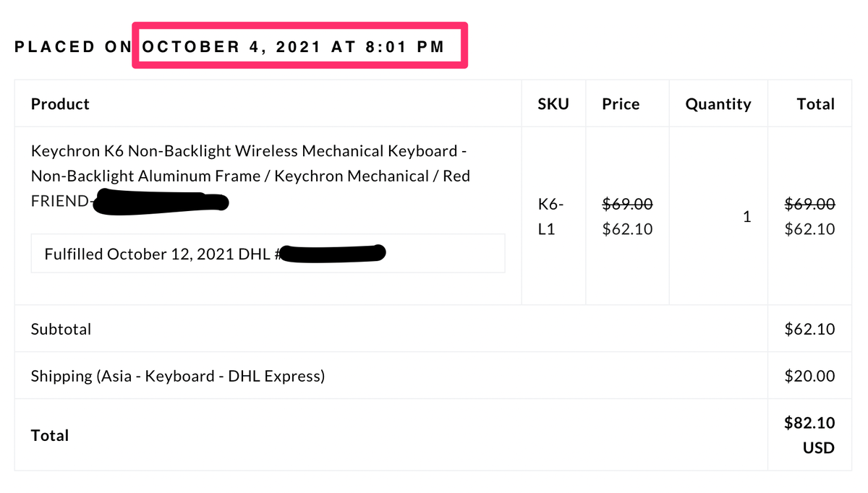This screenshot has width=868, height=493.
Task: Click the struck-through $69.00 in Price column
Action: click(x=628, y=205)
